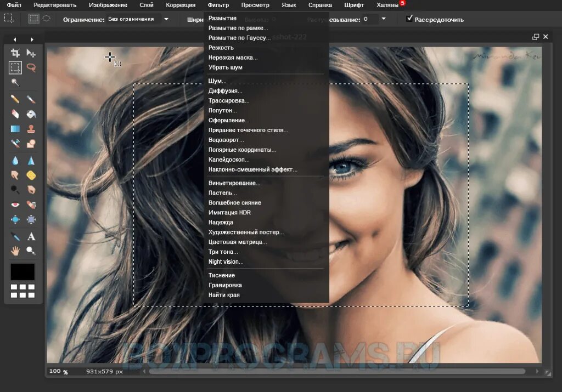Image resolution: width=562 pixels, height=392 pixels.
Task: Select the Type text tool
Action: (x=31, y=236)
